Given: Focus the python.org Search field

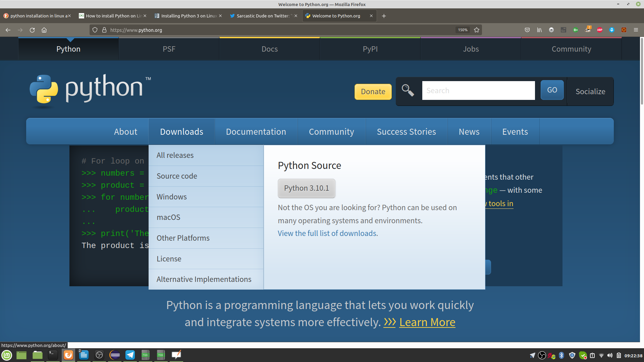Looking at the screenshot, I should coord(478,90).
